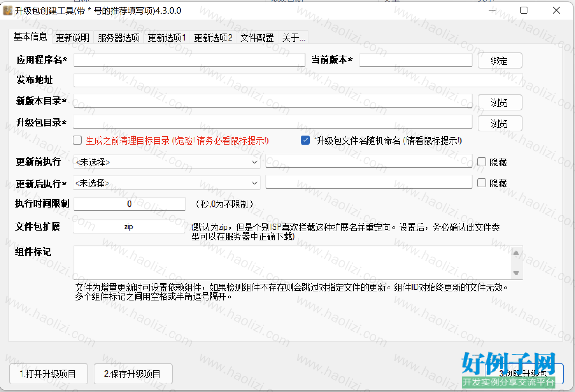
Task: Open the 文件配置 tab
Action: tap(257, 37)
